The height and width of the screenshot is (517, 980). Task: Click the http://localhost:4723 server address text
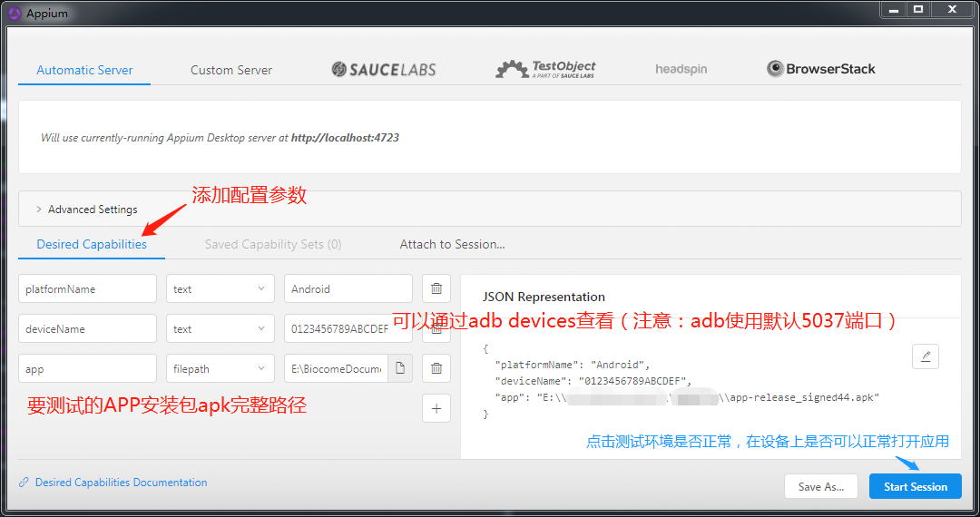(345, 137)
